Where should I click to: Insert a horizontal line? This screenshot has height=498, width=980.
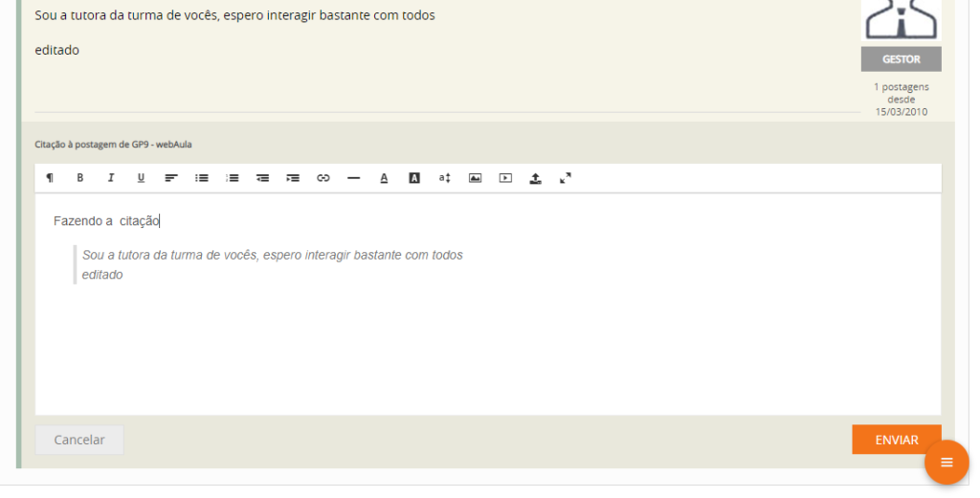point(354,178)
